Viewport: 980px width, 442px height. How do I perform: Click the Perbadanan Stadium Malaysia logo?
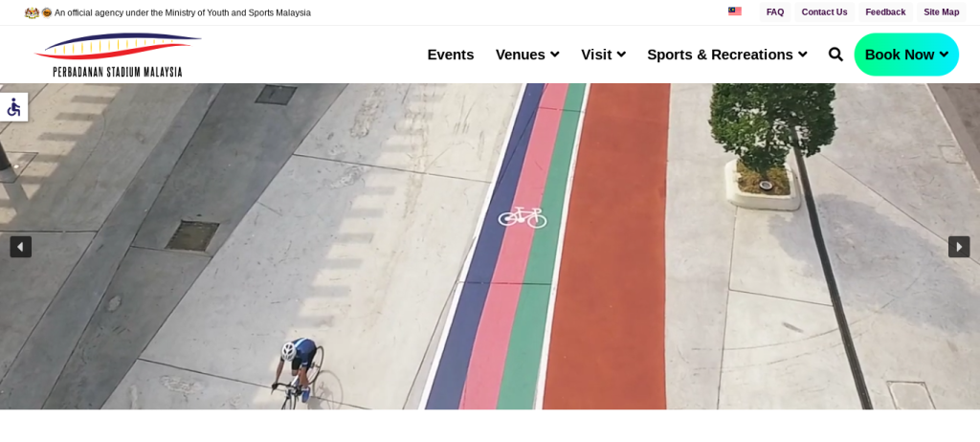click(x=118, y=55)
